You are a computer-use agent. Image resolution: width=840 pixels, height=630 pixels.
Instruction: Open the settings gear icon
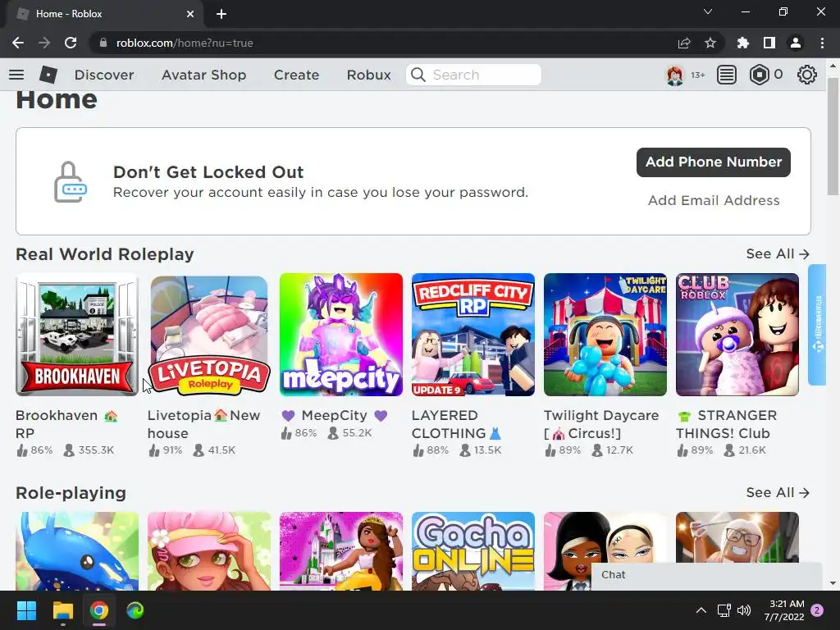[x=807, y=75]
